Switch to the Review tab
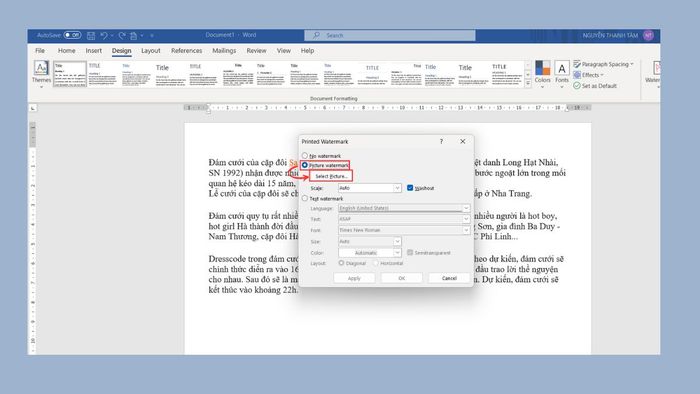Image resolution: width=700 pixels, height=394 pixels. click(256, 51)
